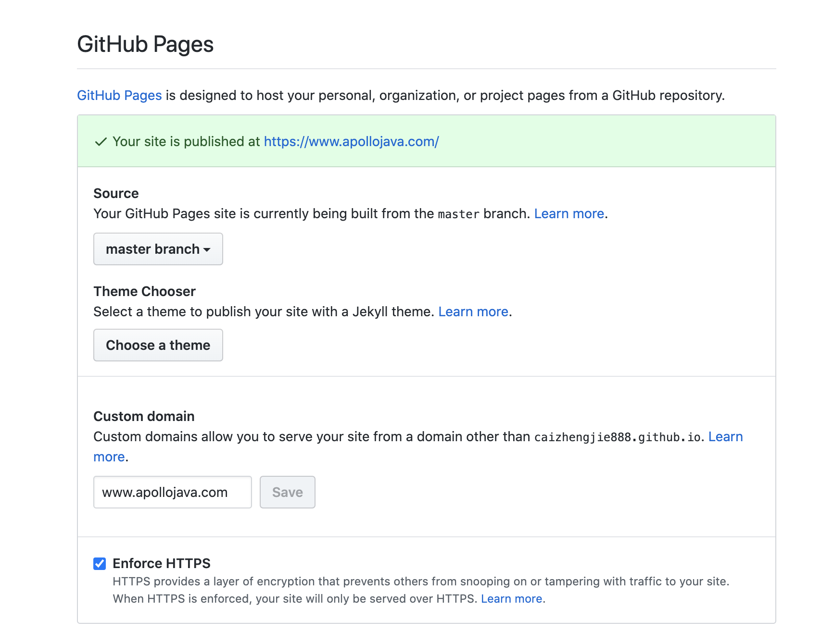Click the Custom domain section heading
This screenshot has height=644, width=834.
point(144,416)
